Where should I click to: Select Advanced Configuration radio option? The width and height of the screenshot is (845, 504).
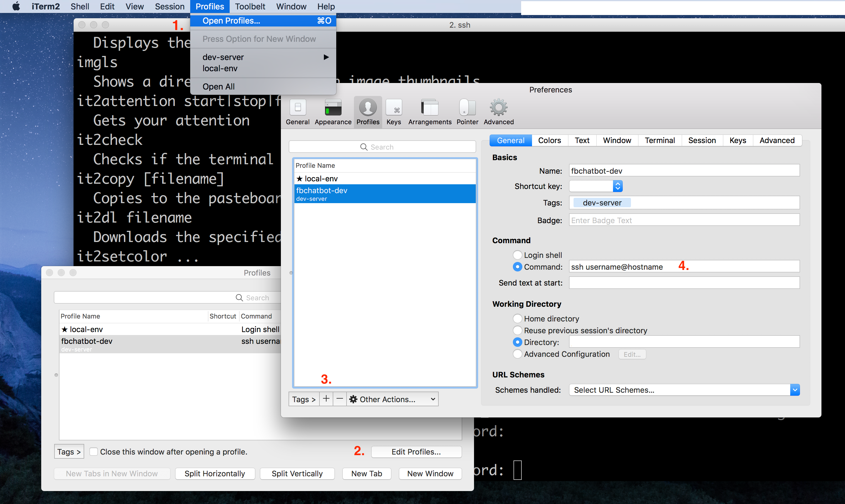coord(517,354)
